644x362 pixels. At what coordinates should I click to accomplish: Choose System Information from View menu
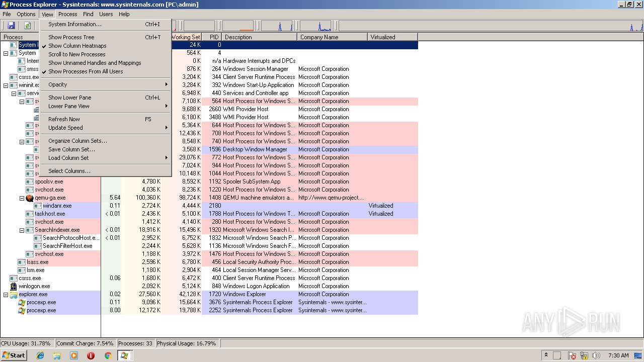point(105,24)
